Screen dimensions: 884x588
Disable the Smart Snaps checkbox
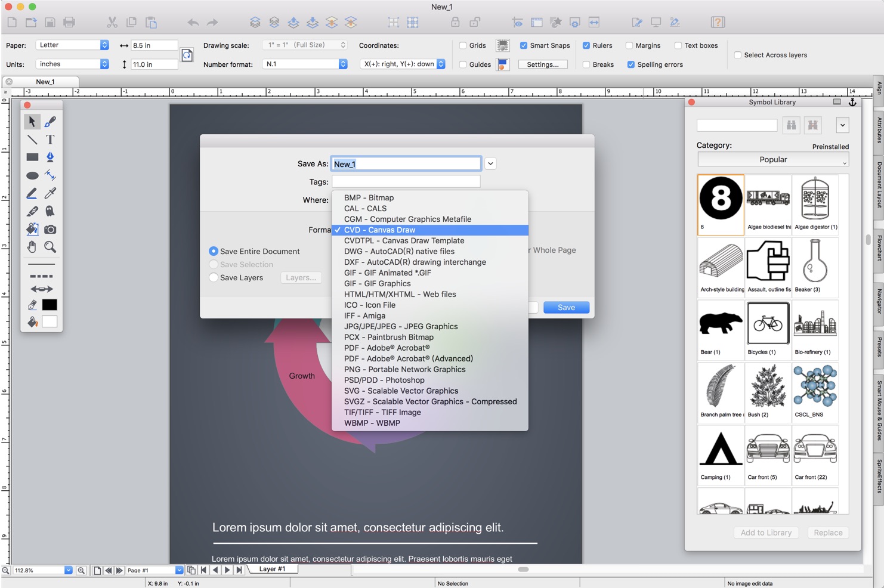[x=524, y=45]
